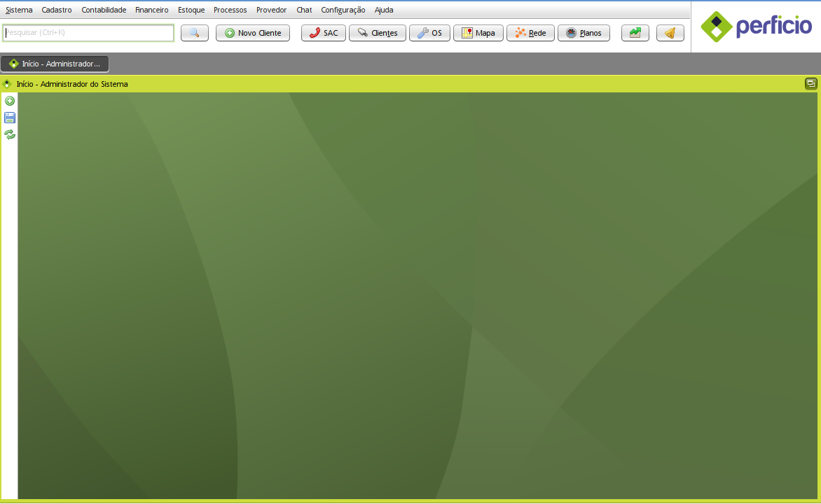This screenshot has width=821, height=504.
Task: Click inside the Pesquisar search field
Action: (88, 32)
